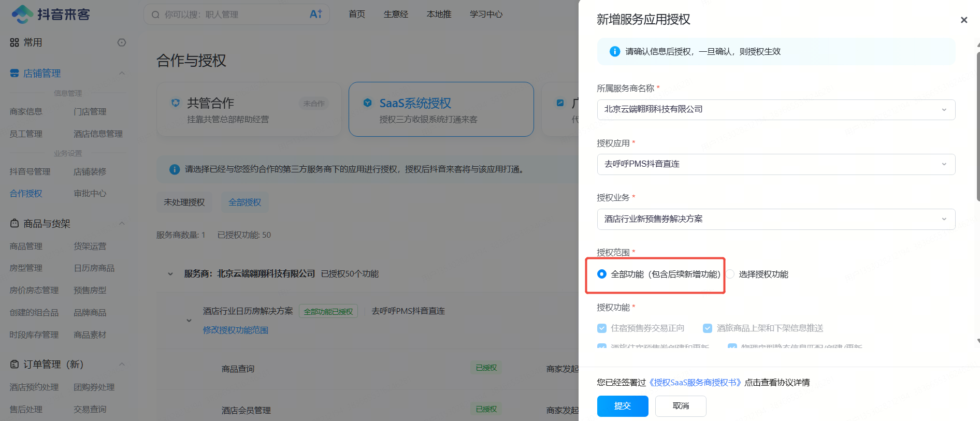Collapse the 订单管理 (新) menu section
Image resolution: width=980 pixels, height=421 pixels.
point(122,364)
